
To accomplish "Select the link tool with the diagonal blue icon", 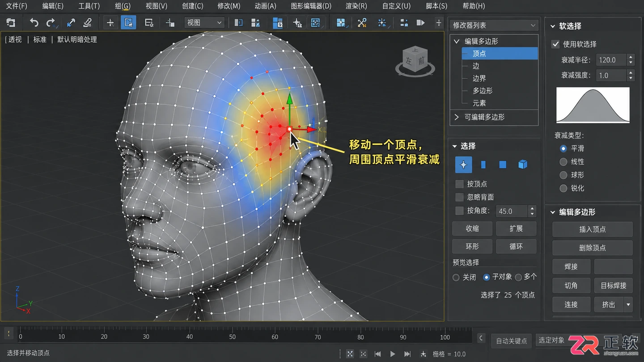I will click(71, 22).
